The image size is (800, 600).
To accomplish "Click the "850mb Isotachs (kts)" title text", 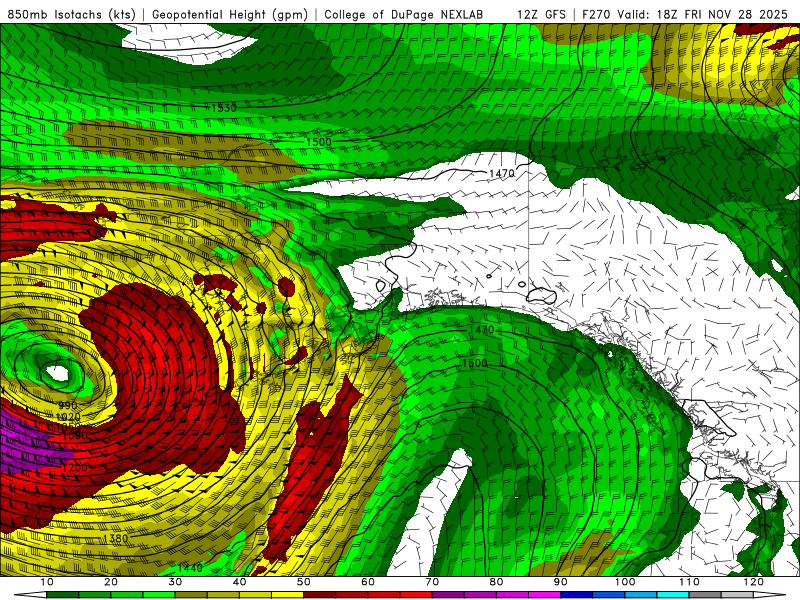I will pyautogui.click(x=71, y=15).
